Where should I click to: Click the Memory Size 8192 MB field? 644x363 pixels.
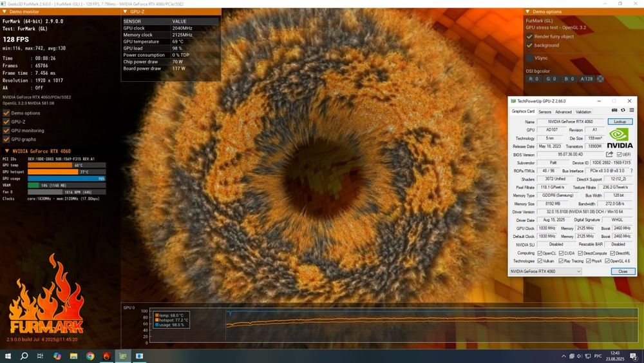tap(553, 204)
